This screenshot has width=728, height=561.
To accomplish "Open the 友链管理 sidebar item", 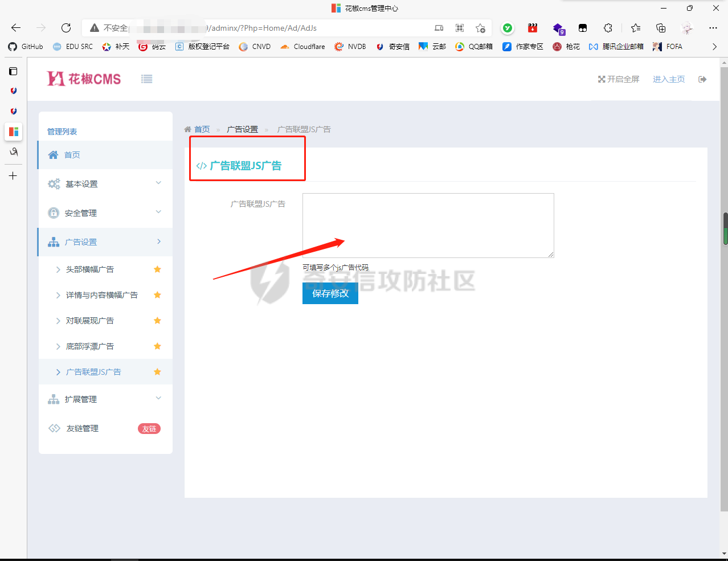I will pyautogui.click(x=83, y=428).
